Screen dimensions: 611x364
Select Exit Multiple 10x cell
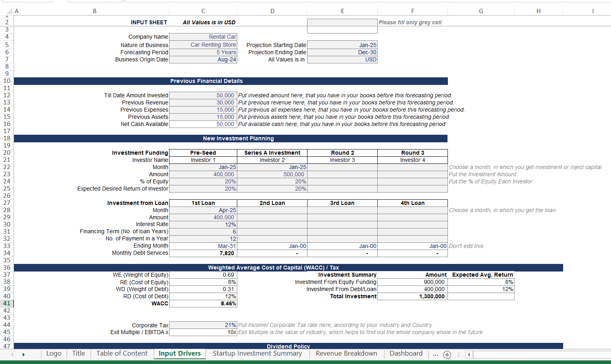tap(203, 332)
